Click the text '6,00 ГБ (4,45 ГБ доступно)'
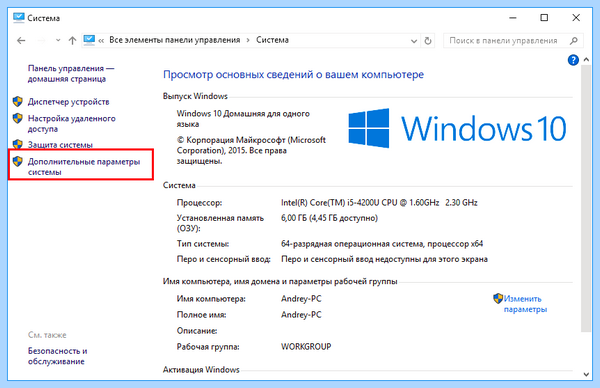The height and width of the screenshot is (388, 600). (x=329, y=218)
